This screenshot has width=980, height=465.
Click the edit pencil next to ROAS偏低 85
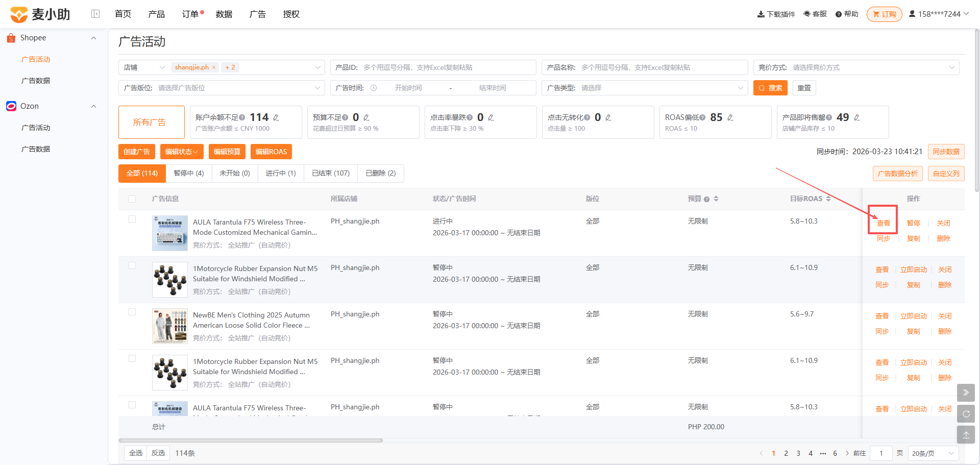(x=730, y=117)
